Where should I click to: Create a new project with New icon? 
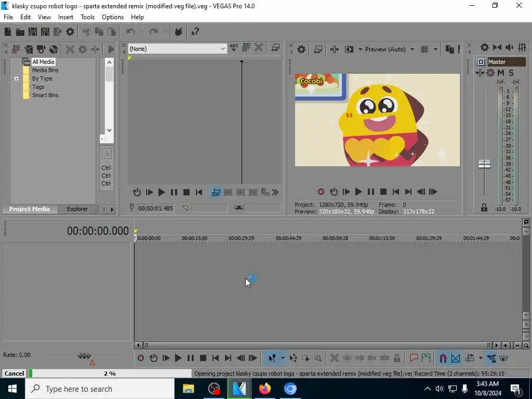pos(8,32)
